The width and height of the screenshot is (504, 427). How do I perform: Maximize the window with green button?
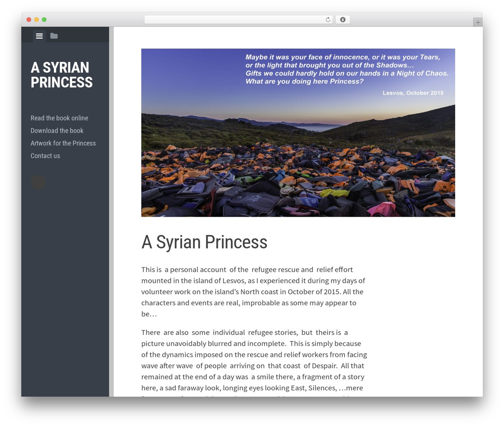coord(44,20)
